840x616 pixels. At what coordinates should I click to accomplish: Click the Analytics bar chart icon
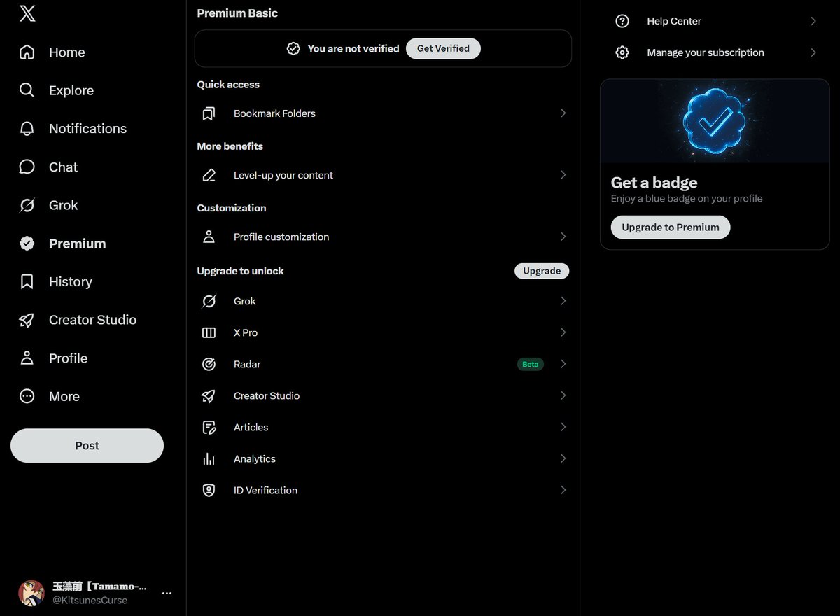(x=209, y=458)
